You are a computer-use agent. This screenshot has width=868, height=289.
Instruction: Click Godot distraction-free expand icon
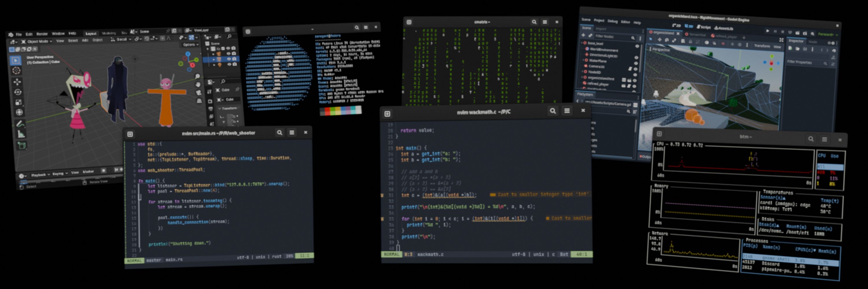(781, 40)
